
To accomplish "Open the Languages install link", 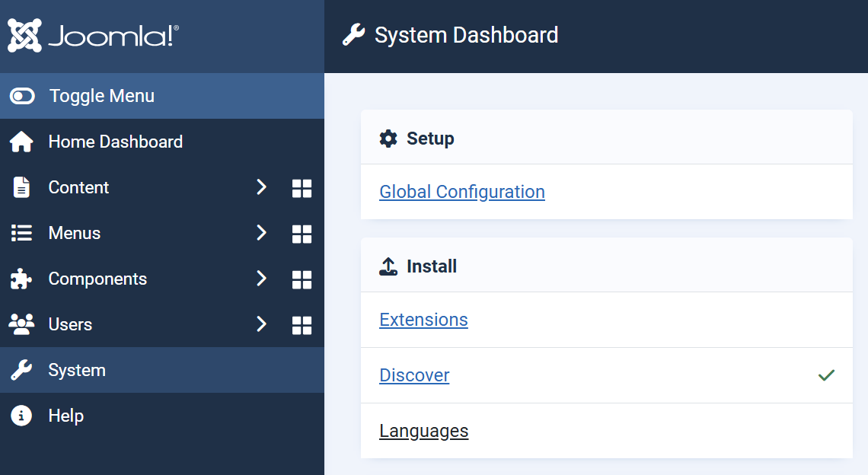I will [x=423, y=431].
